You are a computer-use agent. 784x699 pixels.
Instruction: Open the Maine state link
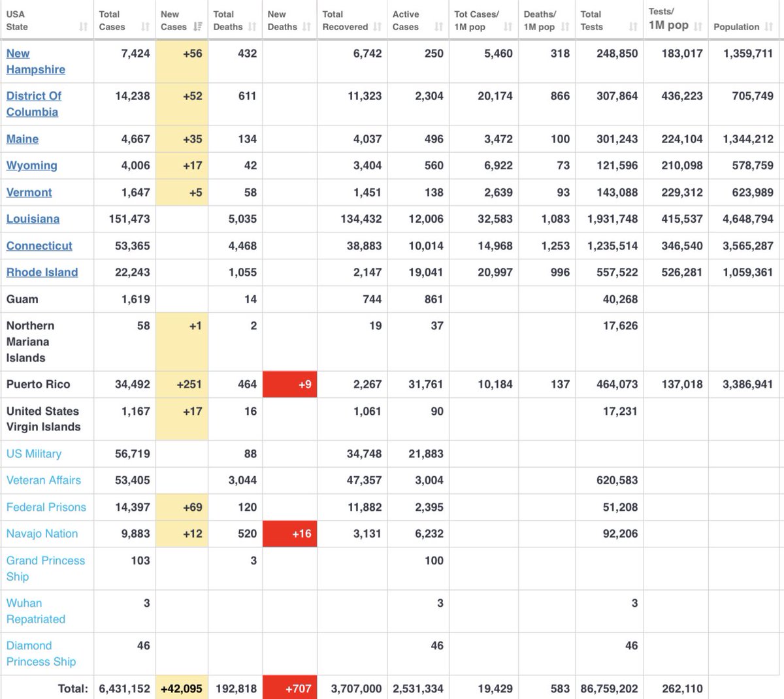click(x=22, y=139)
